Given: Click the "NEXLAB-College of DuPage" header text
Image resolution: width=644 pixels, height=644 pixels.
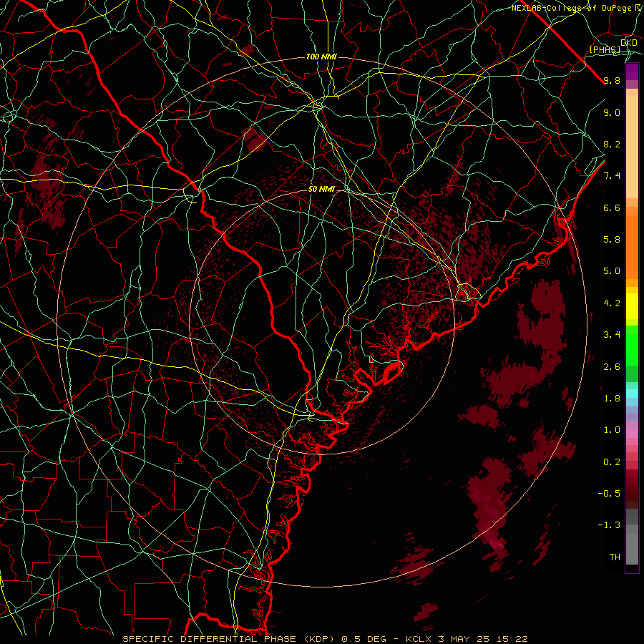Looking at the screenshot, I should click(572, 8).
